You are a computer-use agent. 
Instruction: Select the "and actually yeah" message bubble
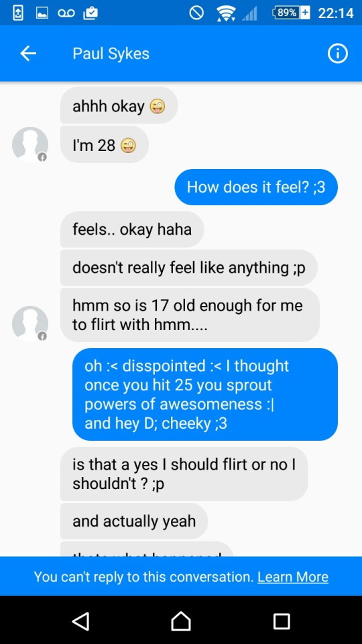coord(134,521)
